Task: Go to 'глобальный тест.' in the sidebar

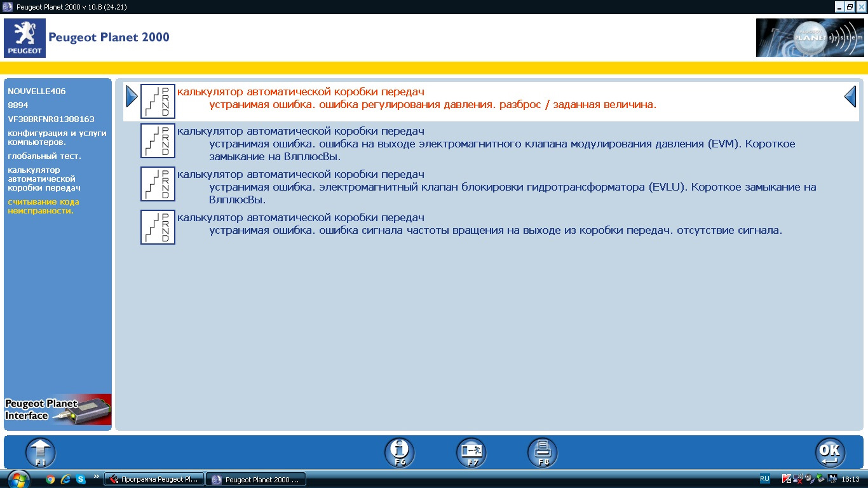Action: (44, 156)
